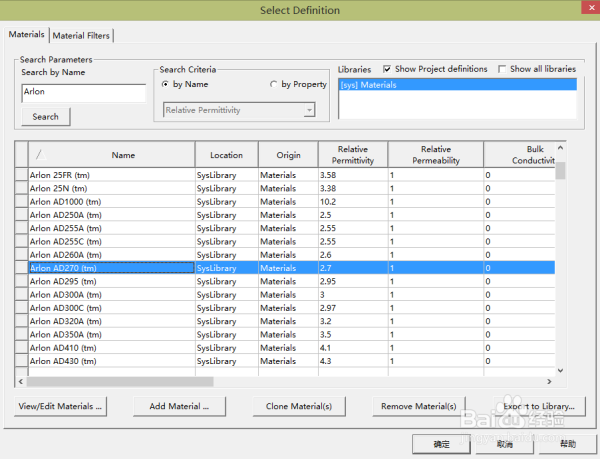Click the table's scroll up arrow

(x=560, y=147)
